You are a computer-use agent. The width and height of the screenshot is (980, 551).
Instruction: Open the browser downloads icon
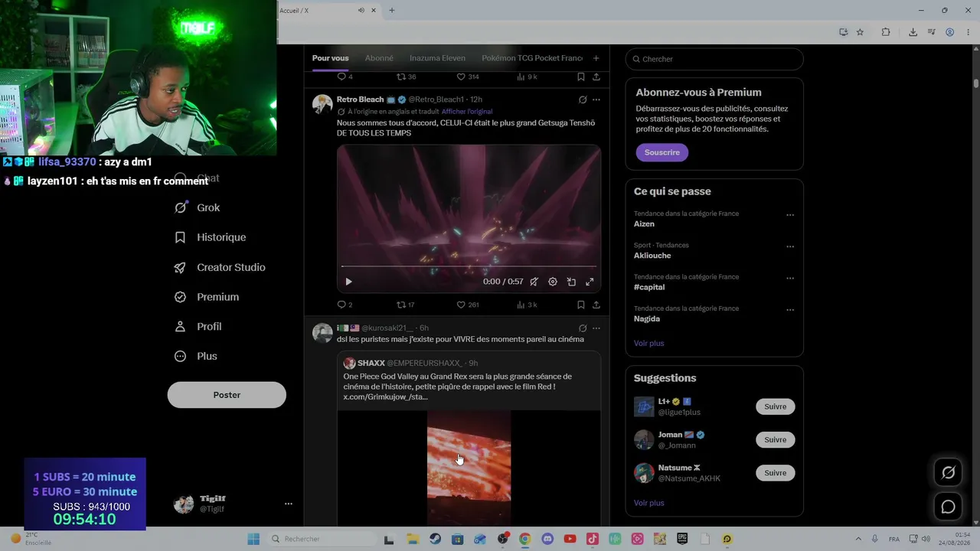pyautogui.click(x=913, y=32)
